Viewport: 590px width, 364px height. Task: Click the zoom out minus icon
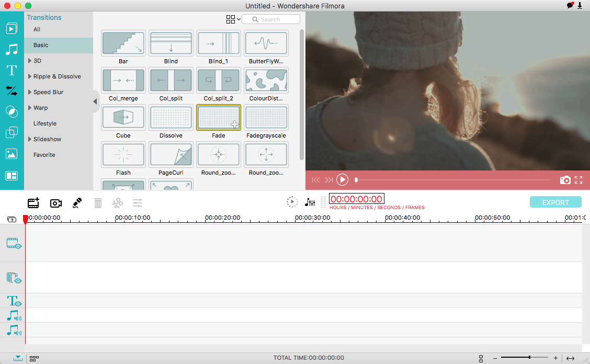coord(495,358)
